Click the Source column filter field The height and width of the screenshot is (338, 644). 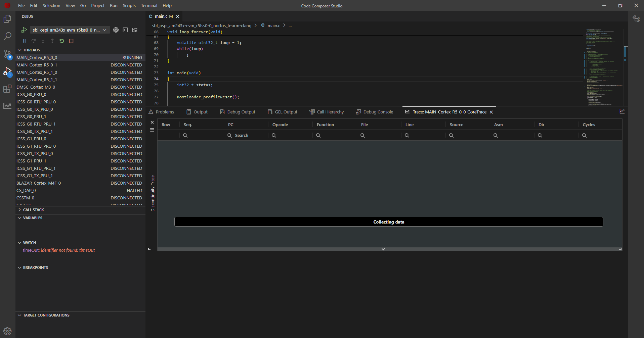tap(468, 135)
